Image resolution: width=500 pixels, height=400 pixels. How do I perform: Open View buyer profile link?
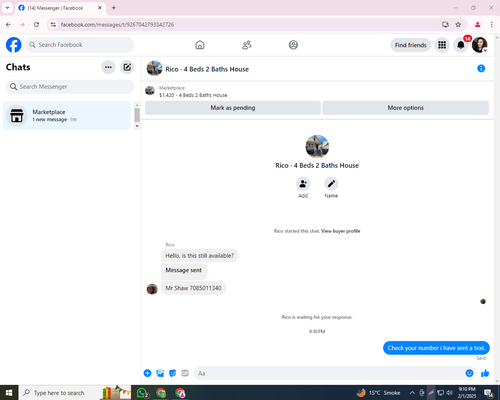341,231
